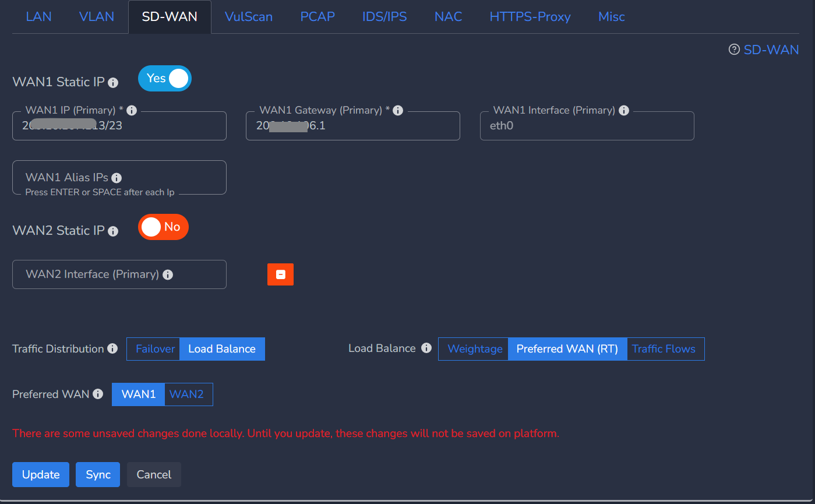Click info icon next to WAN1 Alias IPs
Viewport: 815px width, 504px height.
coord(117,178)
